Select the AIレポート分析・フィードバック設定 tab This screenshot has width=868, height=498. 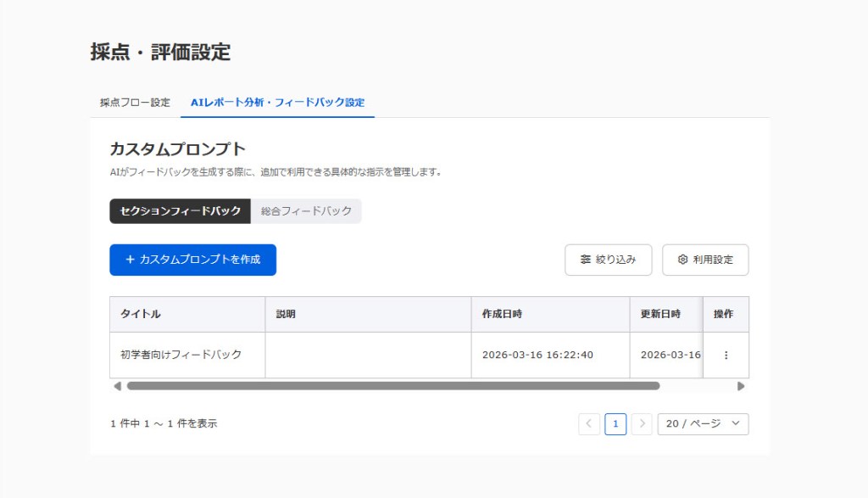point(277,103)
